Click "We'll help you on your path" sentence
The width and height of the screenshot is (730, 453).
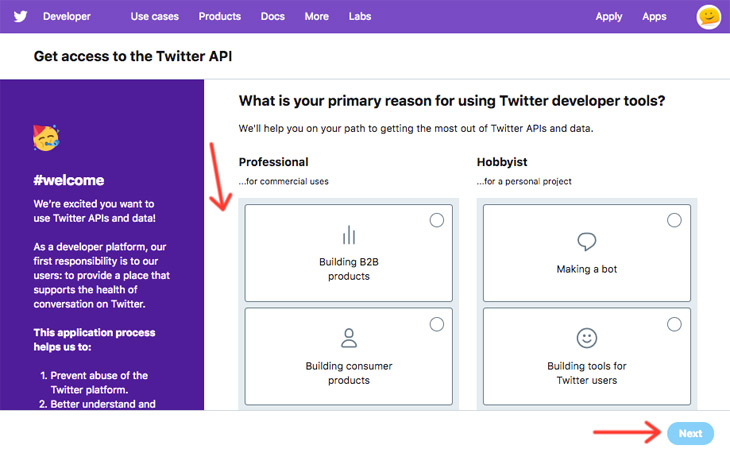416,128
